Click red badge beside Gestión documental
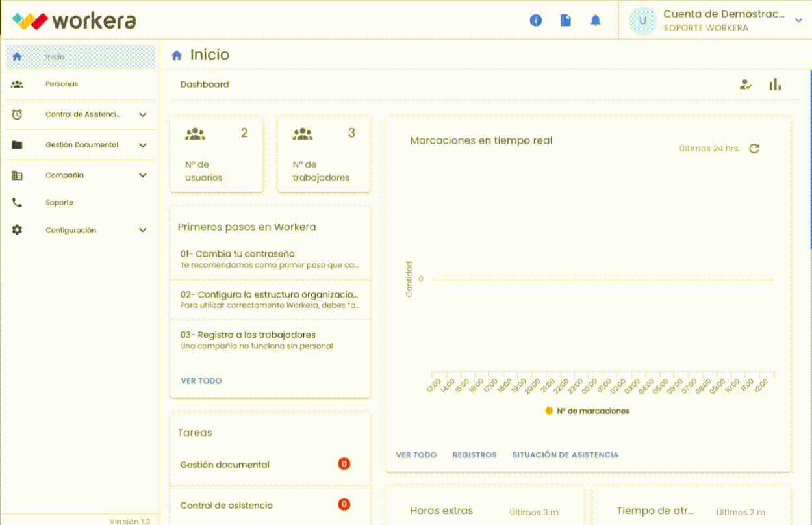 pyautogui.click(x=344, y=464)
